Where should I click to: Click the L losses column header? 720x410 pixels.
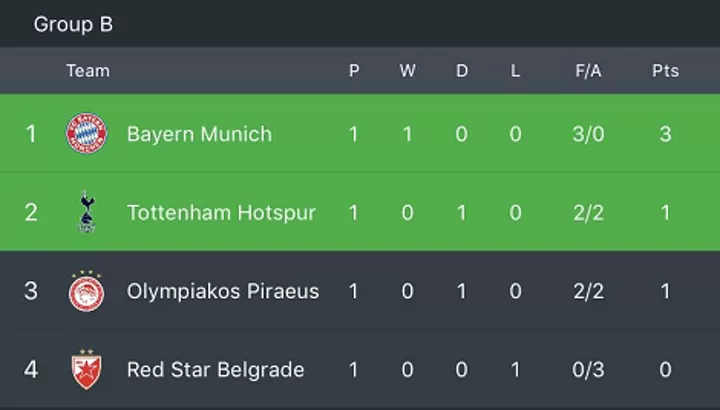pos(515,71)
